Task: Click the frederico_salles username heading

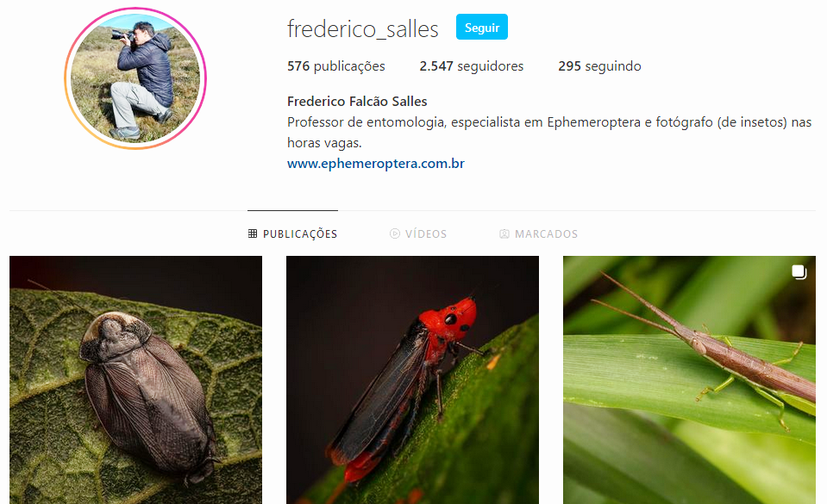Action: click(363, 28)
